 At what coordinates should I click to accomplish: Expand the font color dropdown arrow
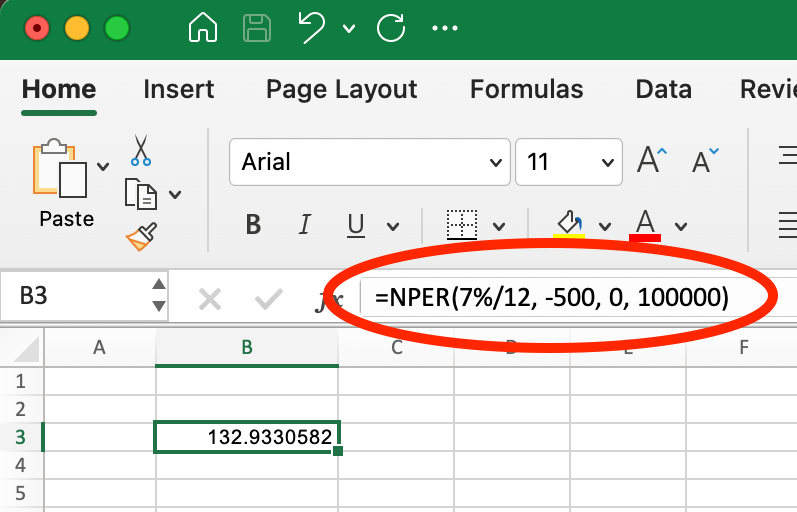tap(681, 226)
